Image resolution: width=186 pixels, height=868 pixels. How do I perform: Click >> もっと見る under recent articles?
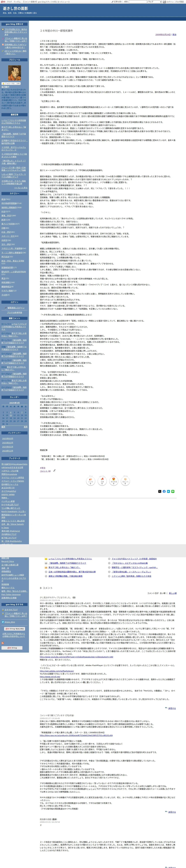21,188
